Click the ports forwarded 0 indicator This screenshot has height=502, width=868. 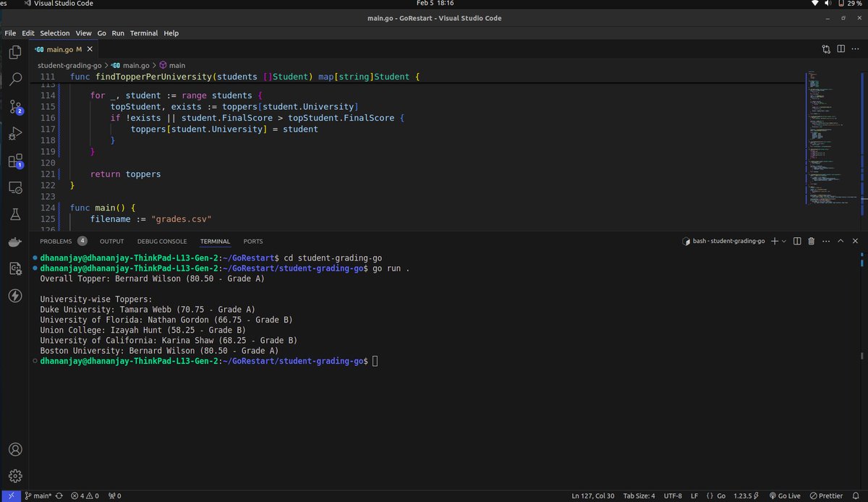coord(114,496)
